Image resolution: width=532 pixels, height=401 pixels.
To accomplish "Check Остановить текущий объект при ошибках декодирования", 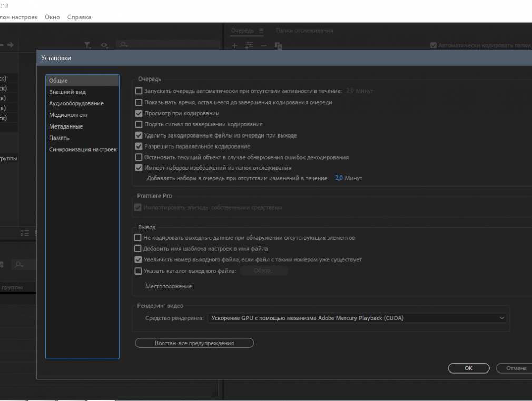I will pyautogui.click(x=139, y=157).
